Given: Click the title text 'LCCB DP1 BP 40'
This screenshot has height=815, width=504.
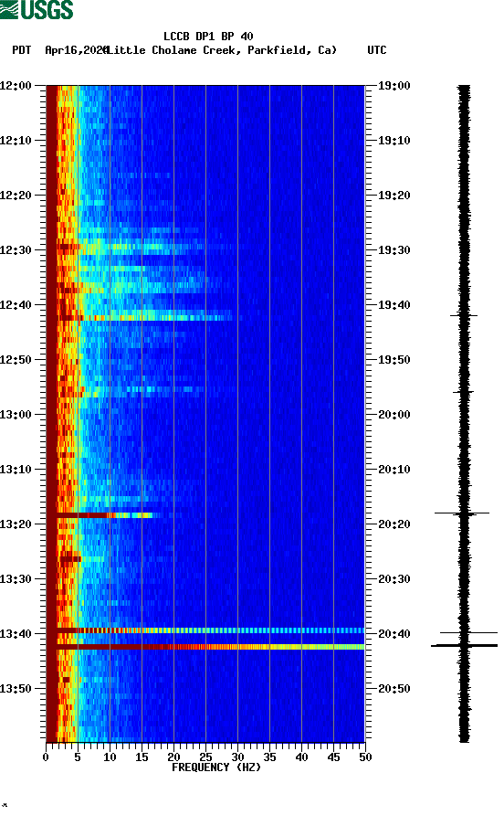Looking at the screenshot, I should pos(208,37).
